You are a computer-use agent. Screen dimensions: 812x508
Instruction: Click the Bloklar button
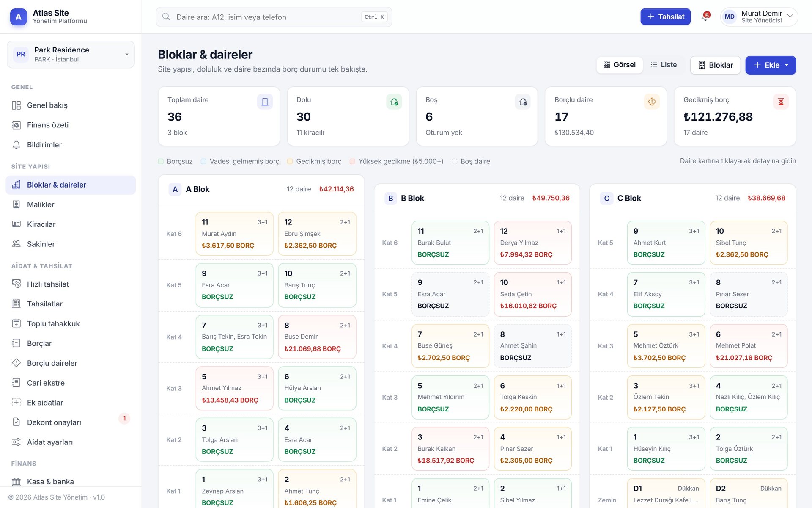[x=715, y=65]
